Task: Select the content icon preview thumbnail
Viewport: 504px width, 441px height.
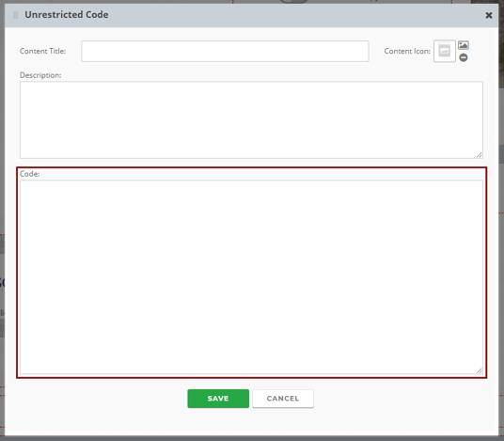Action: click(445, 51)
